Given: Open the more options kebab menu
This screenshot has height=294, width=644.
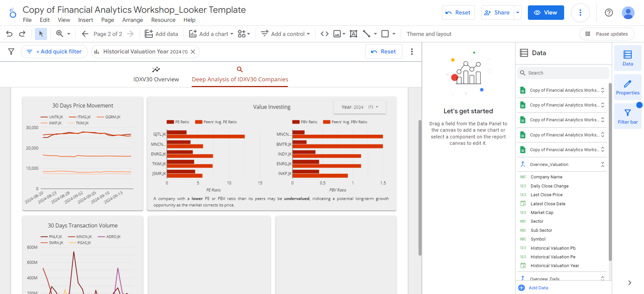Looking at the screenshot, I should (580, 13).
